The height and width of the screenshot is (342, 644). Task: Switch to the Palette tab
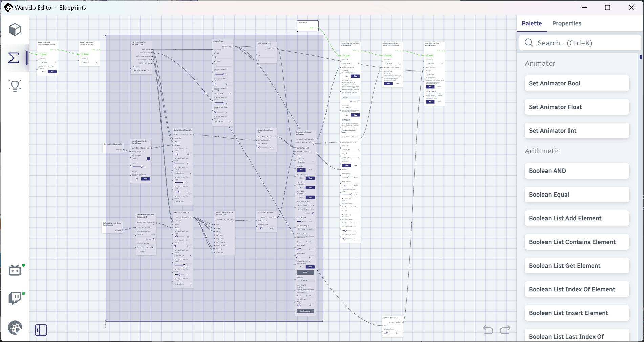tap(532, 23)
